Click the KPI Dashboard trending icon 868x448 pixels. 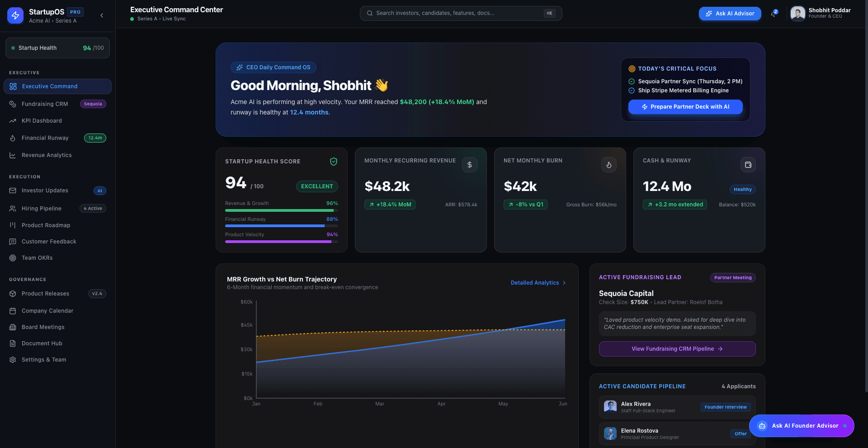click(x=13, y=121)
